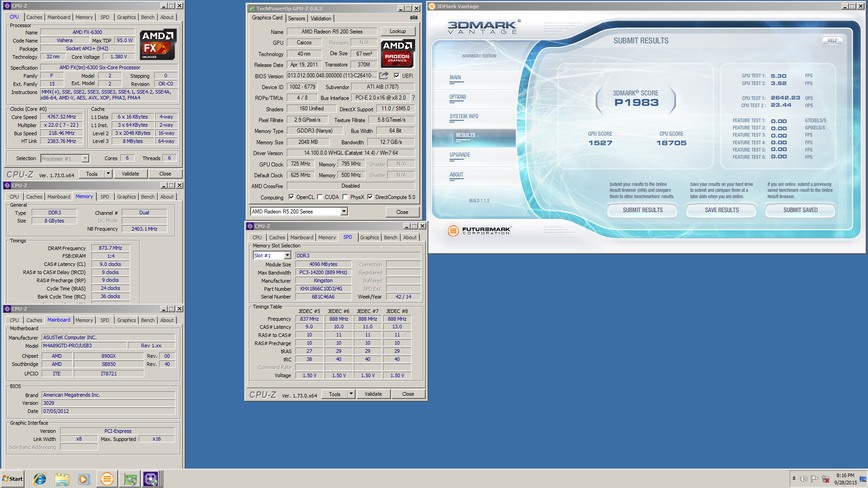The width and height of the screenshot is (868, 488).
Task: Click the Part Number field KHX1866C10D3/4G
Action: (x=323, y=289)
